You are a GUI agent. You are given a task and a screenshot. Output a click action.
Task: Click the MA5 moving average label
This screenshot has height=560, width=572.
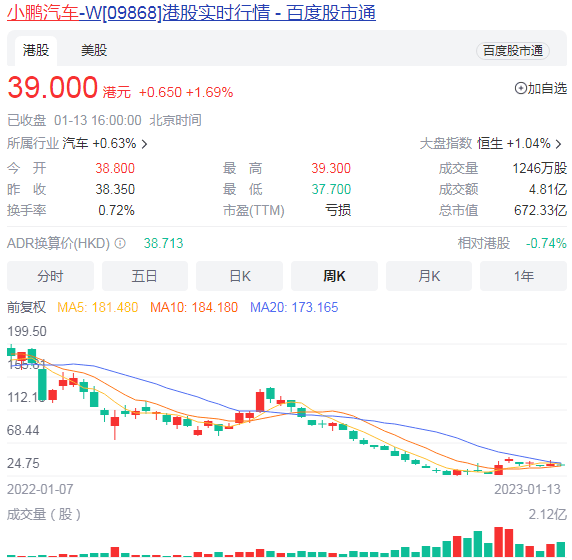pyautogui.click(x=98, y=308)
